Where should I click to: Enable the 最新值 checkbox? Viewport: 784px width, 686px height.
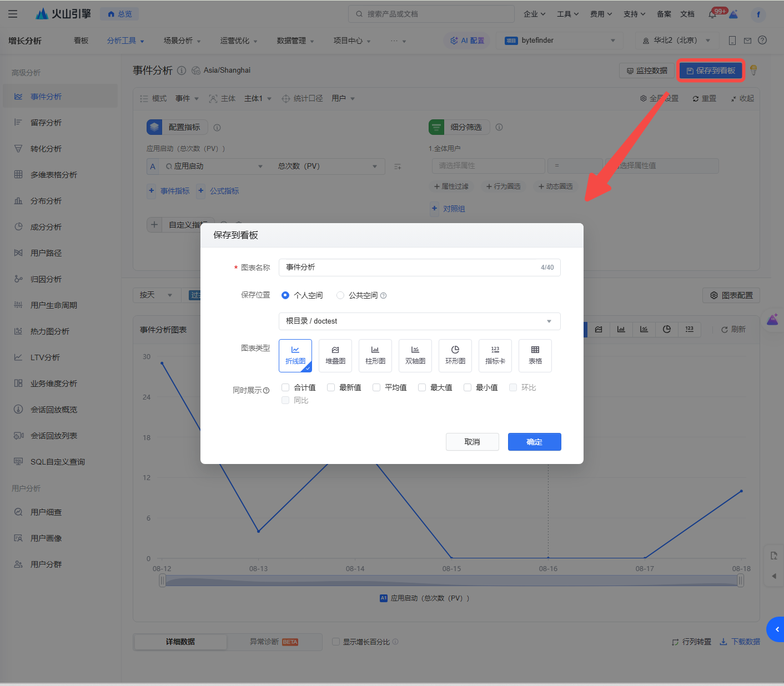(331, 387)
